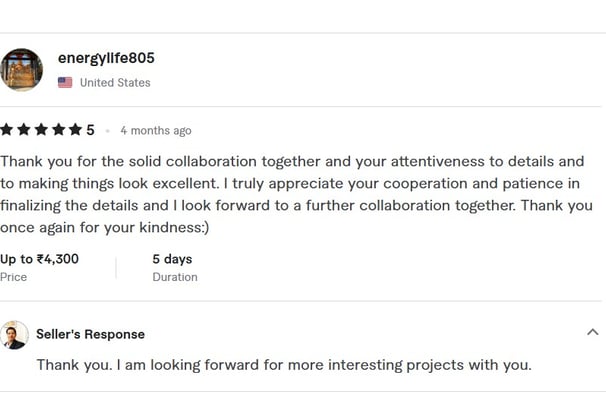This screenshot has width=606, height=404.
Task: Click the fourth rating star
Action: pyautogui.click(x=59, y=130)
